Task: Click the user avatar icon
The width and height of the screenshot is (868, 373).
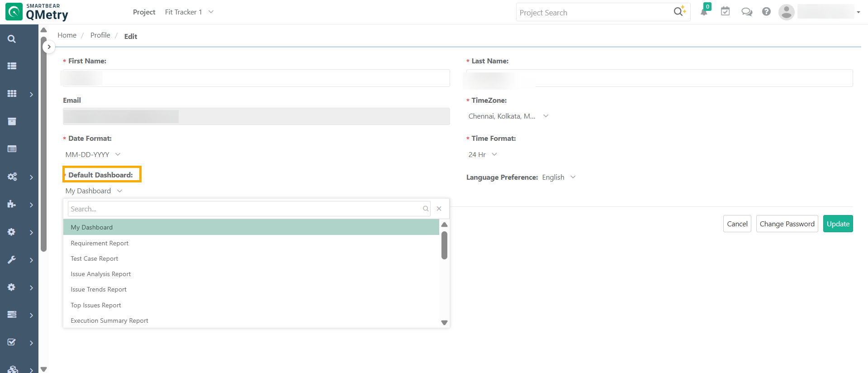Action: [x=786, y=12]
